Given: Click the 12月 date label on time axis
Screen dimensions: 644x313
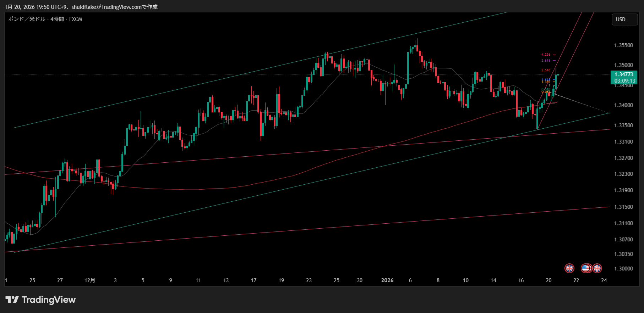Looking at the screenshot, I should 90,280.
